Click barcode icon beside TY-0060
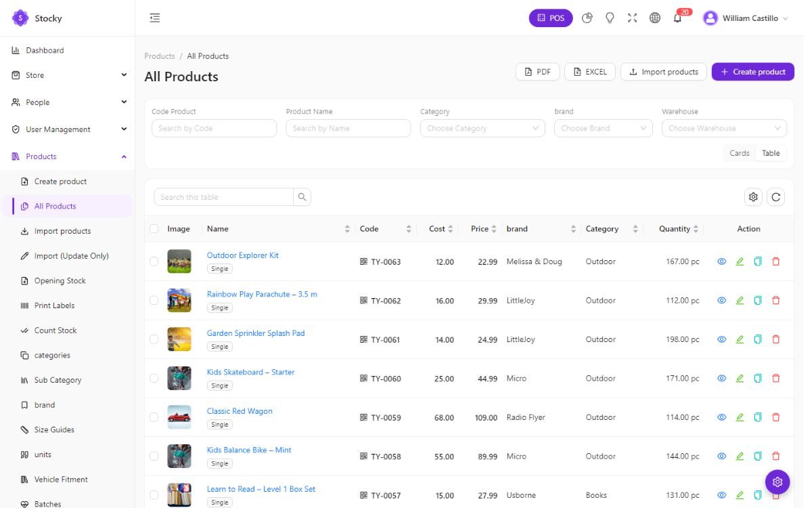This screenshot has width=812, height=508. [x=363, y=378]
